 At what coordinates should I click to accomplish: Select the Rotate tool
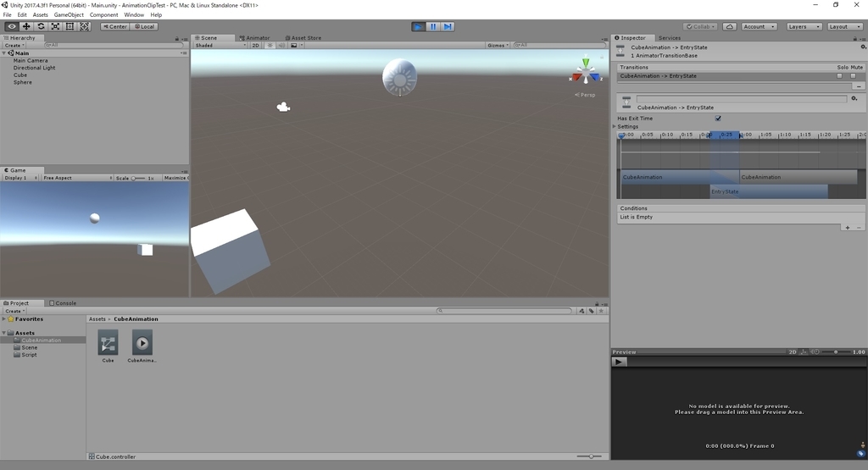coord(41,26)
